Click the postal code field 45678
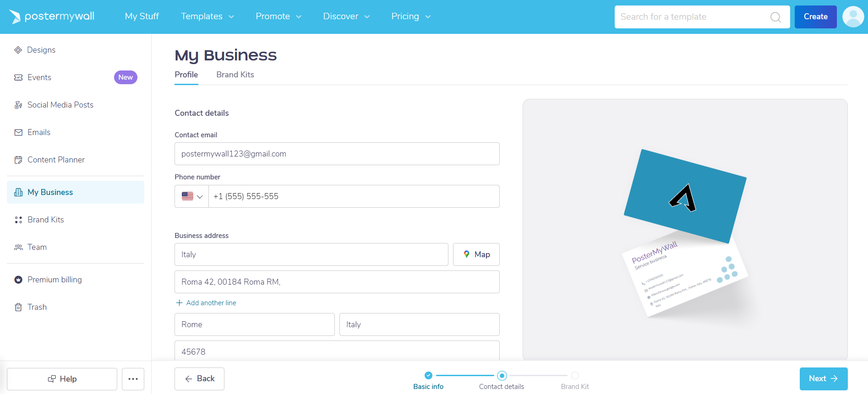The image size is (868, 394). pos(337,351)
